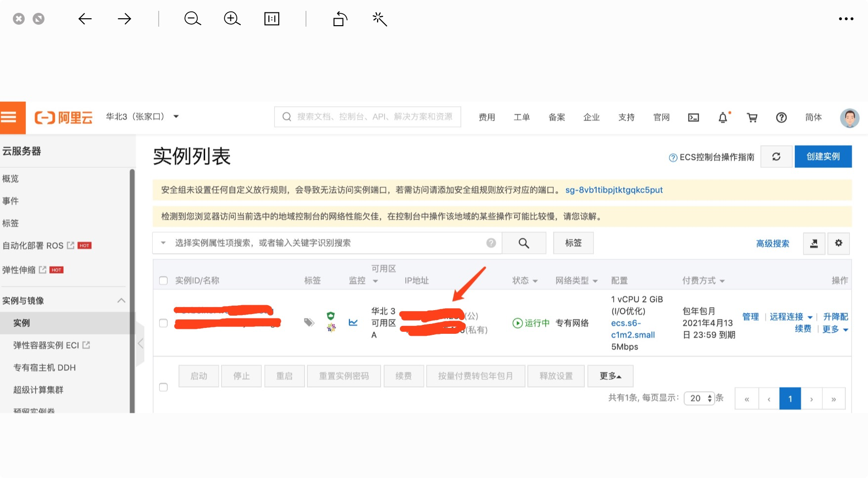Switch language via 简体
The height and width of the screenshot is (478, 868).
pos(814,118)
